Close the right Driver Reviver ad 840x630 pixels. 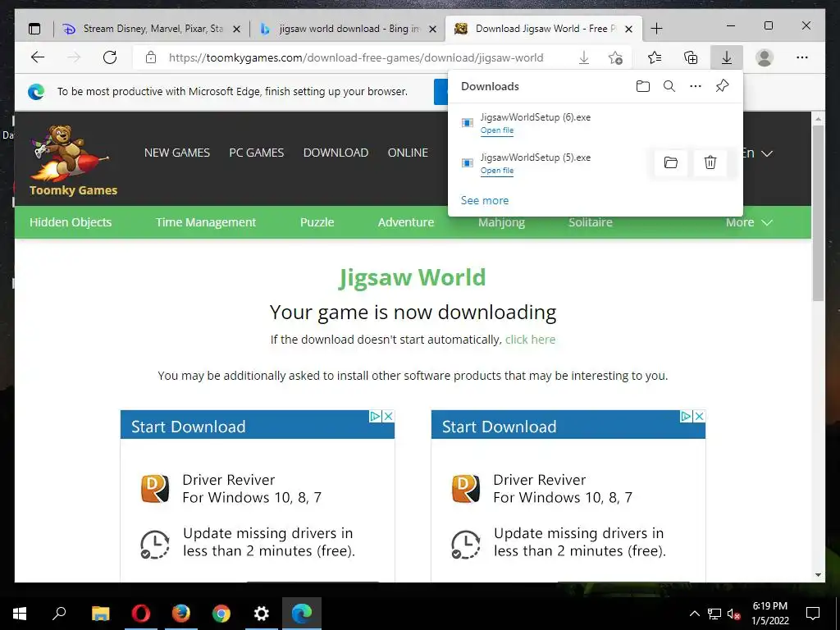coord(700,416)
